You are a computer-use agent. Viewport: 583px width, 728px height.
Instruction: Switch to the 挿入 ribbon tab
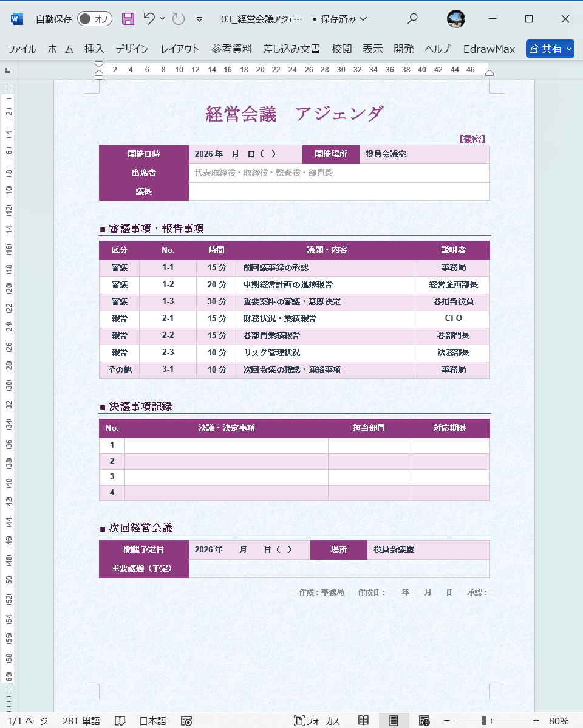pos(94,49)
